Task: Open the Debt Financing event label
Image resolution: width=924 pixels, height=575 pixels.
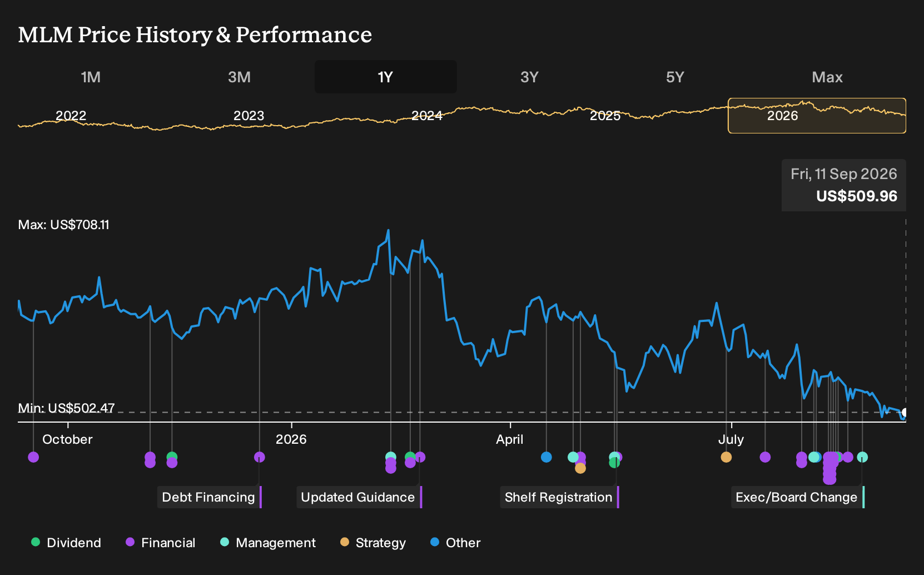Action: (x=210, y=497)
